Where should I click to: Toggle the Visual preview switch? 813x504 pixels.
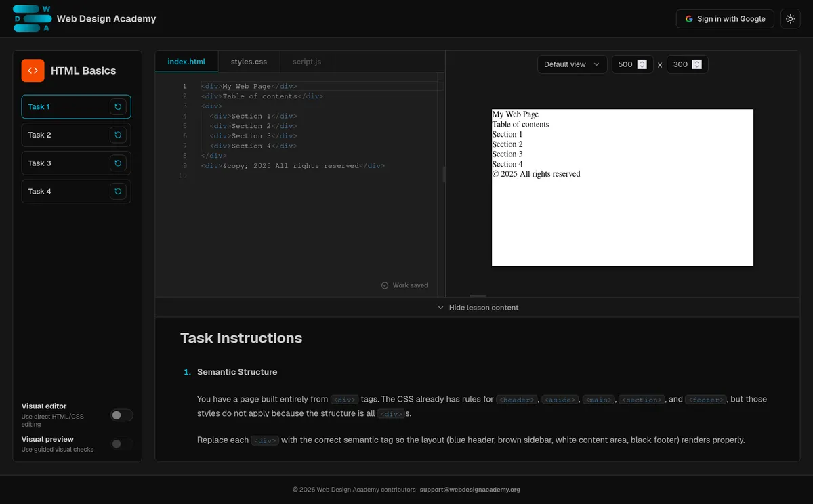tap(122, 444)
